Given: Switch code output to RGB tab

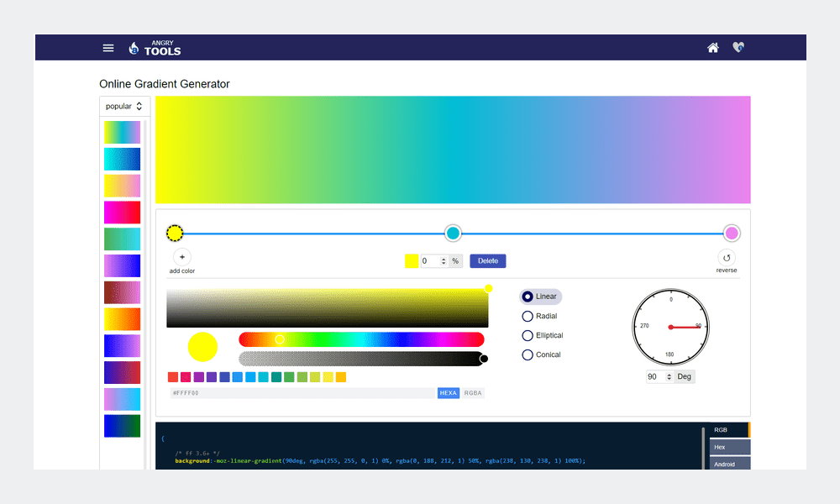Looking at the screenshot, I should pyautogui.click(x=730, y=429).
